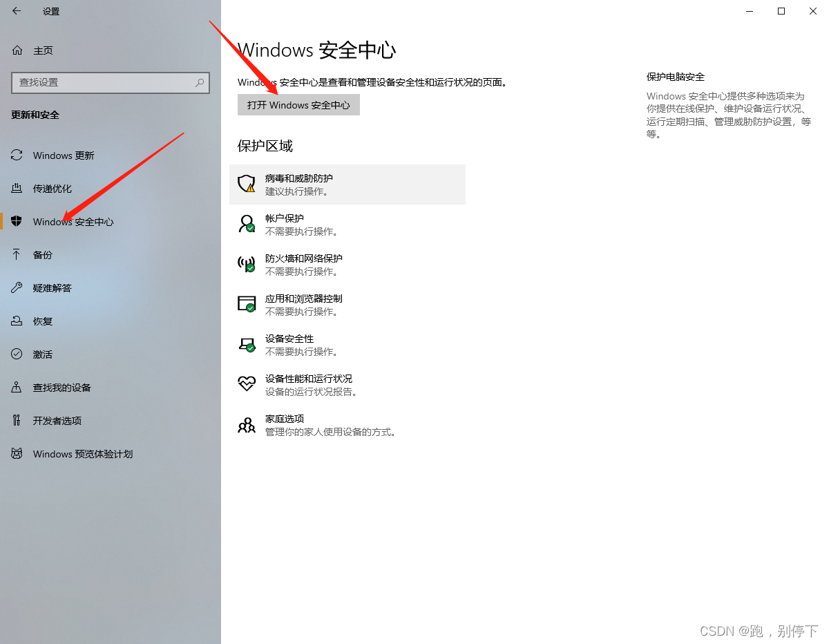Click the virus protection shield warning icon

(247, 184)
